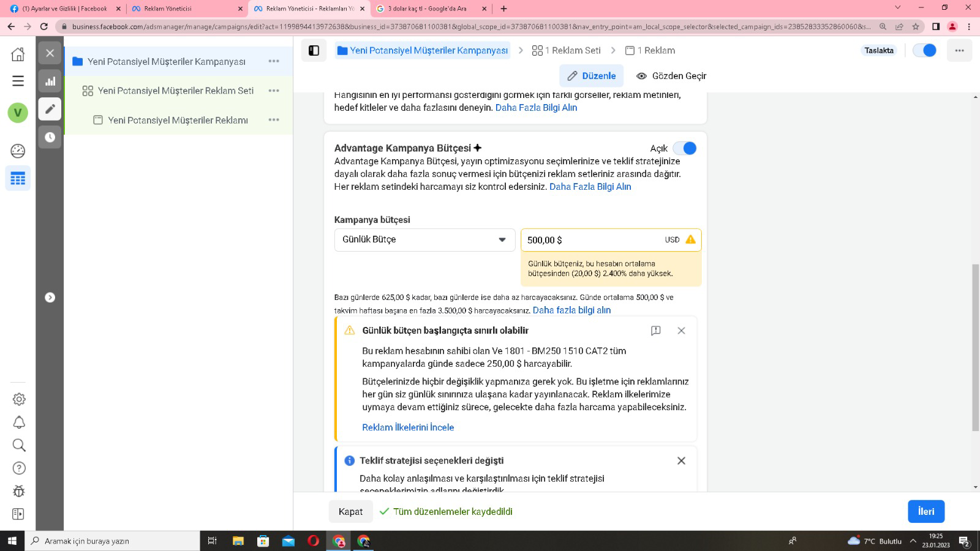Click the Tüm düzenlemeler kaydedildi status text
The image size is (980, 551).
(x=453, y=511)
